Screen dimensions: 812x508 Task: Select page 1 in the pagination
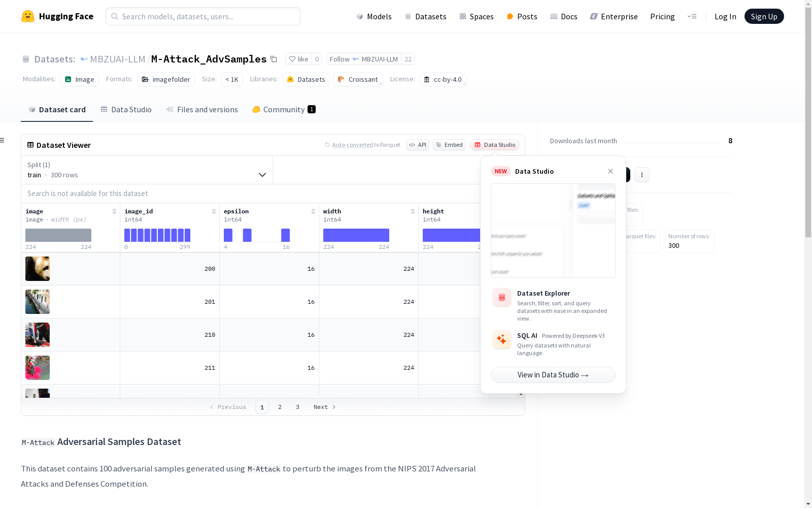coord(262,407)
